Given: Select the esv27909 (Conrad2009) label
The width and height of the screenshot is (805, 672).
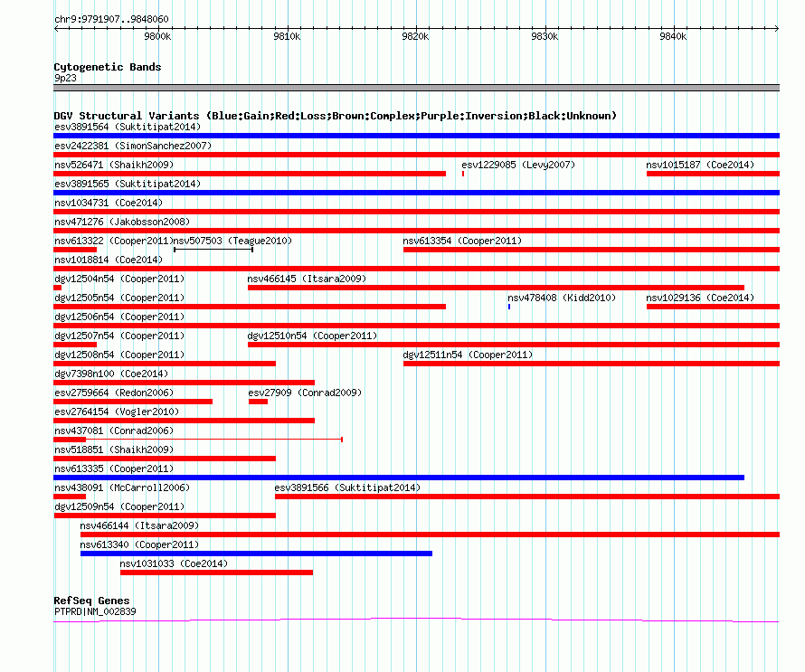Looking at the screenshot, I should point(305,393).
